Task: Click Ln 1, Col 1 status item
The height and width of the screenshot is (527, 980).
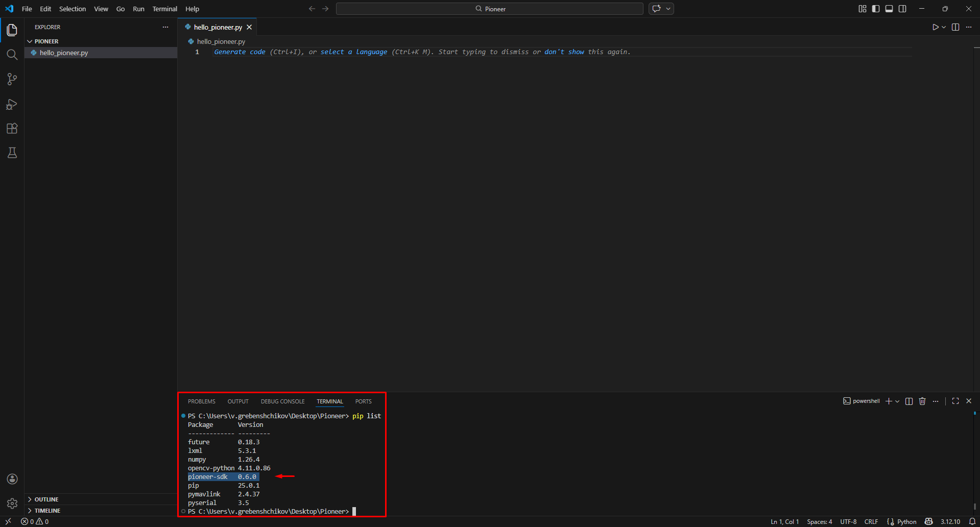Action: tap(785, 521)
